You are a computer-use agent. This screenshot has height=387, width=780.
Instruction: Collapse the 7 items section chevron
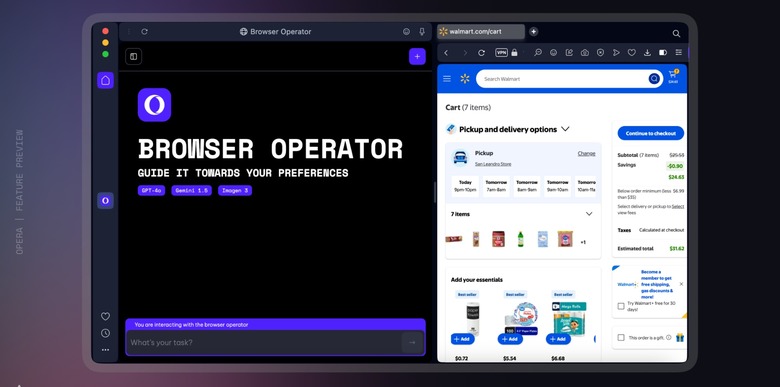[589, 214]
